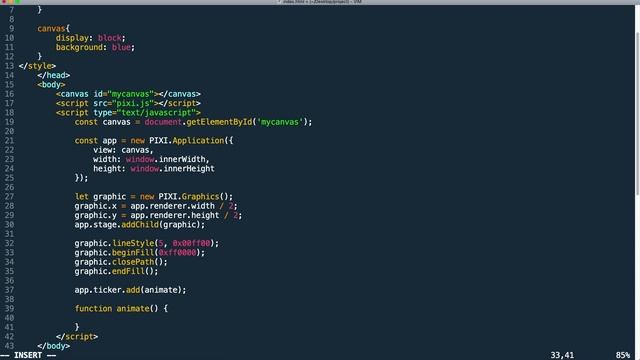Click the "background" property on line 11
The height and width of the screenshot is (360, 640).
pyautogui.click(x=79, y=47)
